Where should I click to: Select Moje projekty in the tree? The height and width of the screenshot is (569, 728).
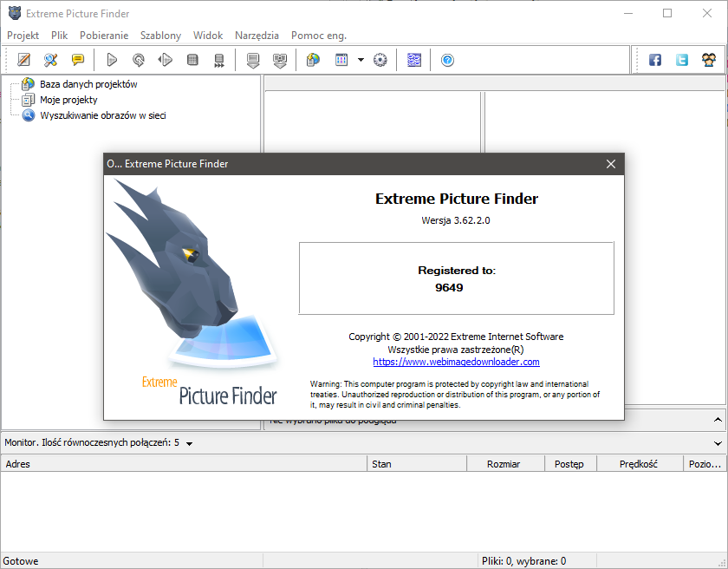click(x=68, y=100)
